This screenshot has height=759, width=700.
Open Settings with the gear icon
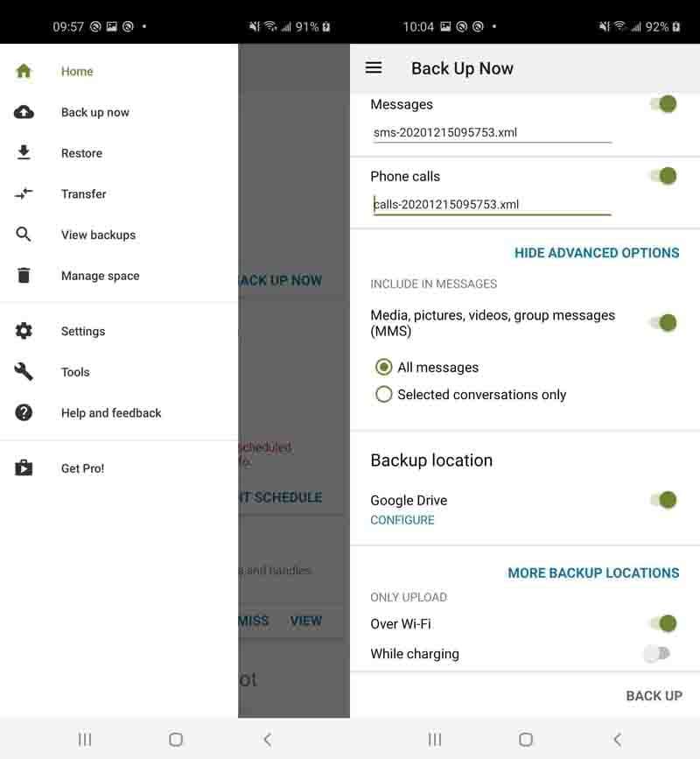[24, 331]
